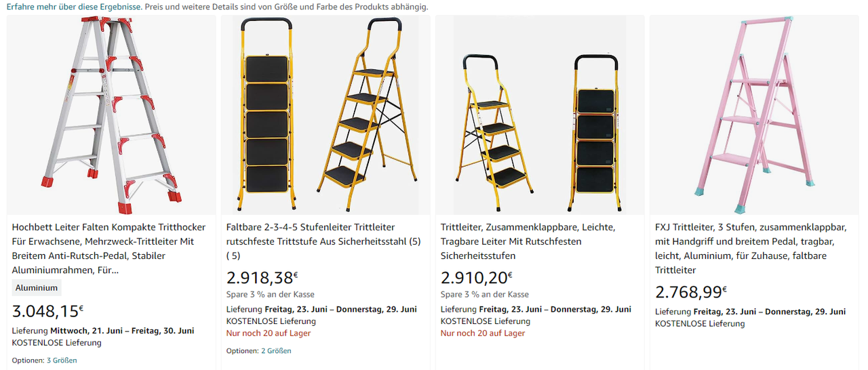Click 'Spare 3 % an der Kasse' under 2.910,20€

tap(484, 295)
